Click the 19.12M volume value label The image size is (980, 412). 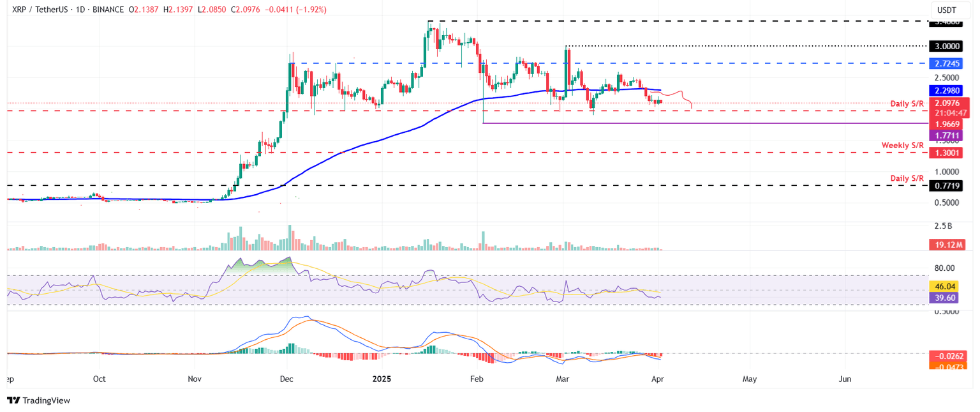(947, 245)
